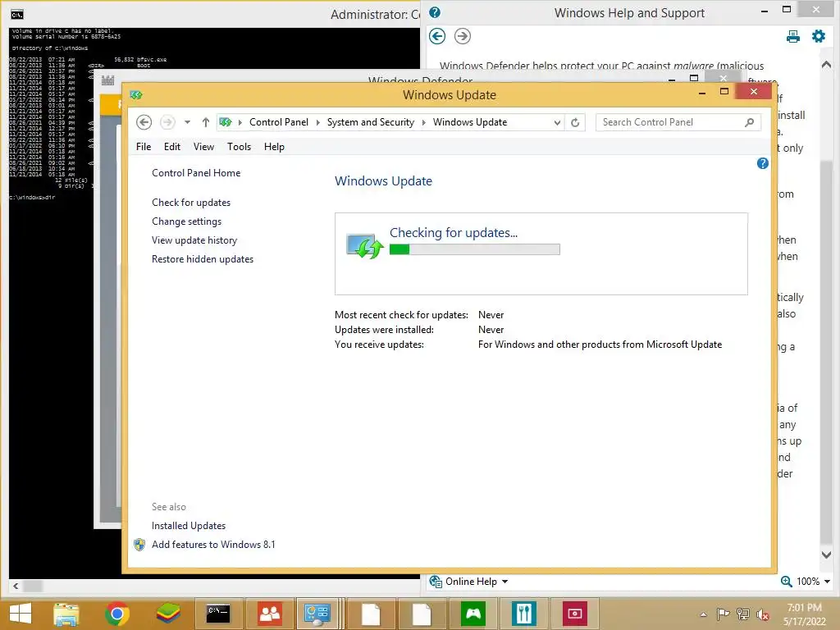Open Food & Drink app in taskbar
This screenshot has height=630, width=840.
tap(524, 614)
